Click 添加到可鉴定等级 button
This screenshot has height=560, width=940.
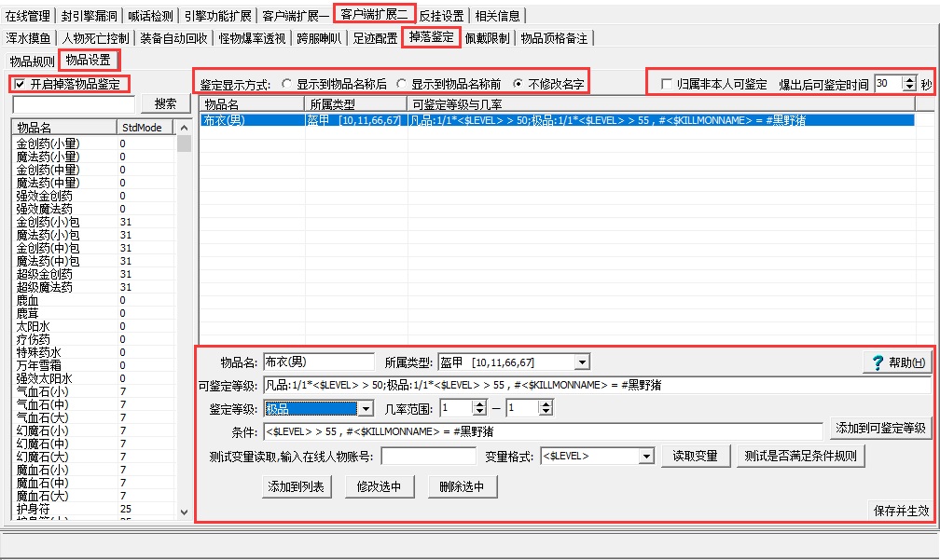[x=880, y=429]
